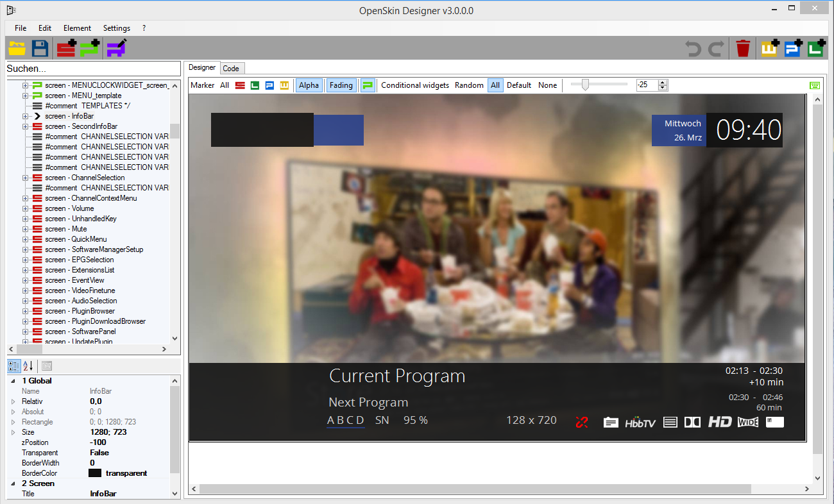Select screen - EventView in tree
The image size is (834, 504).
point(74,280)
